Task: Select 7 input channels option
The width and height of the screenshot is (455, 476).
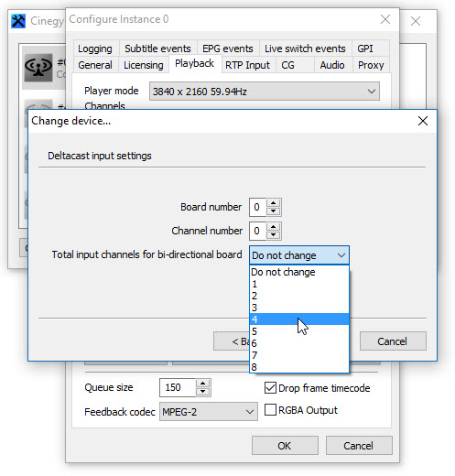Action: point(299,355)
